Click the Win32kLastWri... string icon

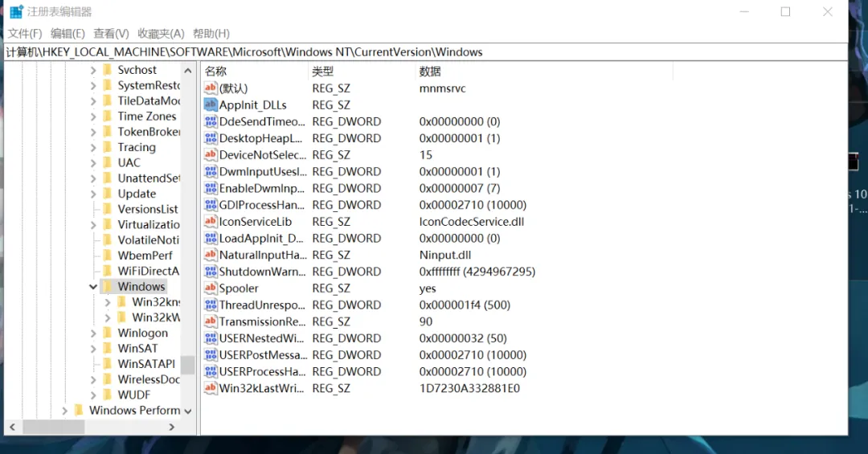pos(211,387)
